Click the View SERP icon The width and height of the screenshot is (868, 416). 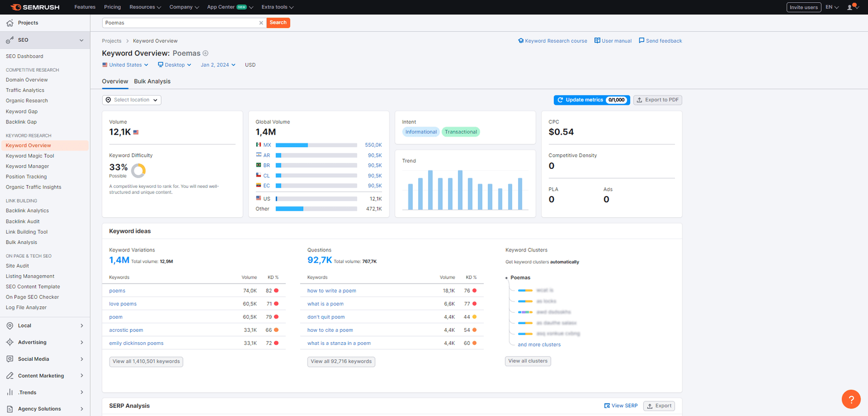607,406
